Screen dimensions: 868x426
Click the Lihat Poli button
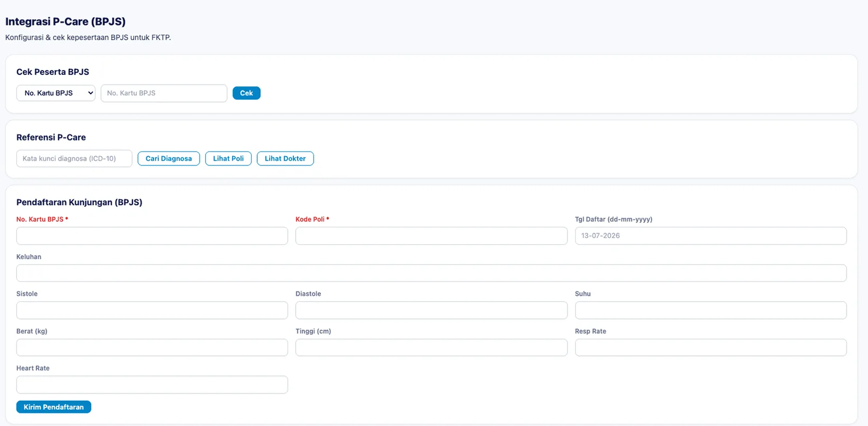click(x=228, y=158)
